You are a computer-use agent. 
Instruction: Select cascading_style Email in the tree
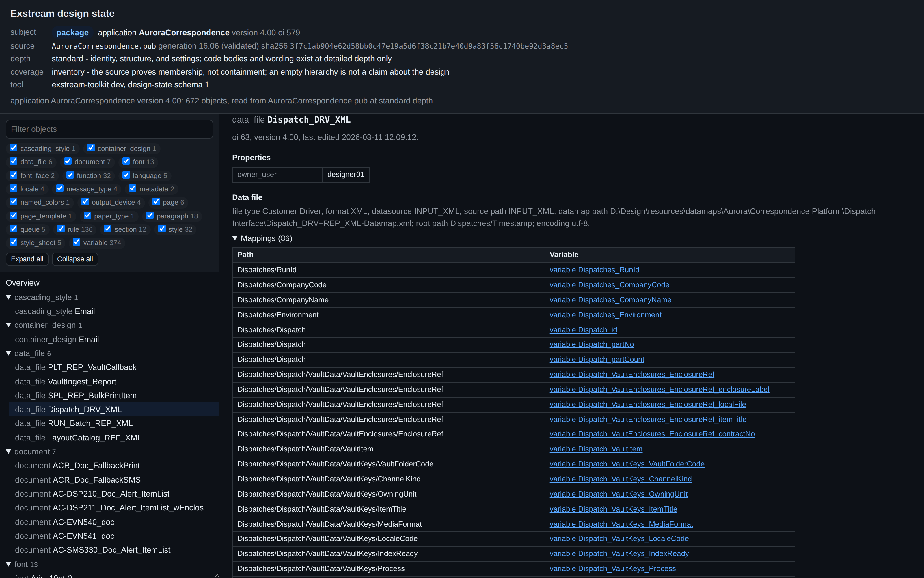[55, 312]
